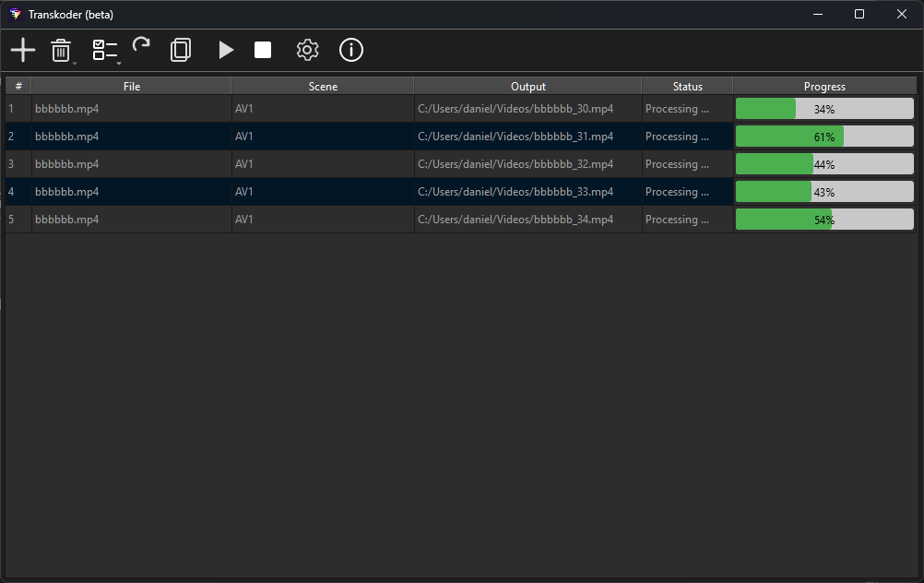Screen dimensions: 924x583
Task: Open the info circle about icon
Action: (351, 50)
